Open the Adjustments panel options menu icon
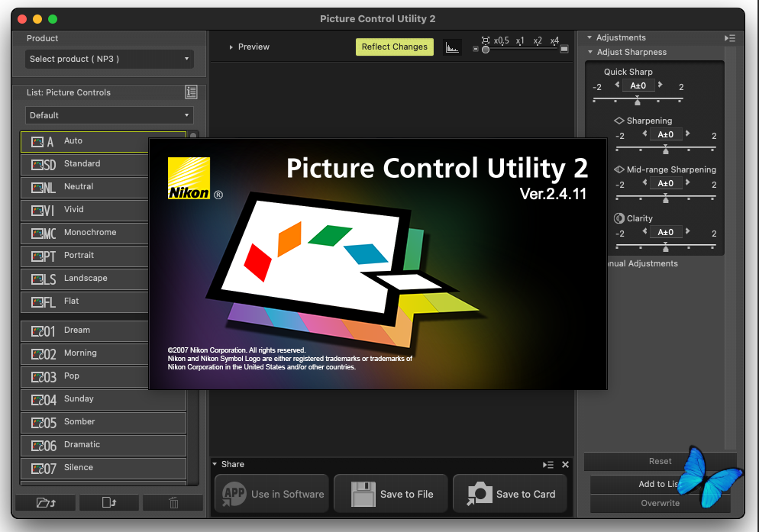The height and width of the screenshot is (532, 759). 729,38
